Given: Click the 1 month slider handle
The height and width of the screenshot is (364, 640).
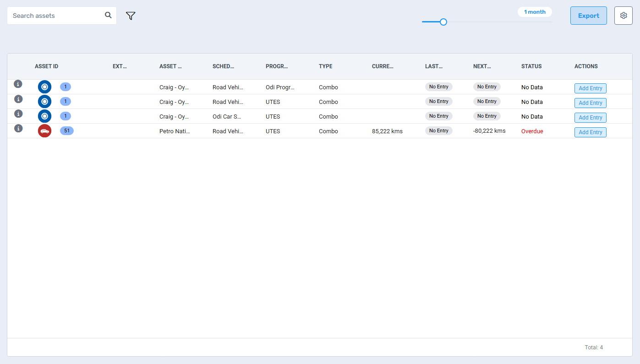Looking at the screenshot, I should [443, 22].
